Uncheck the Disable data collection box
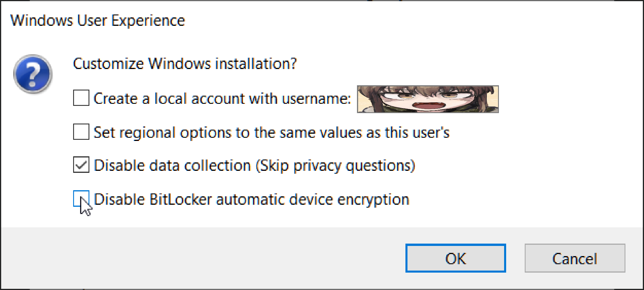The height and width of the screenshot is (290, 644). (81, 165)
